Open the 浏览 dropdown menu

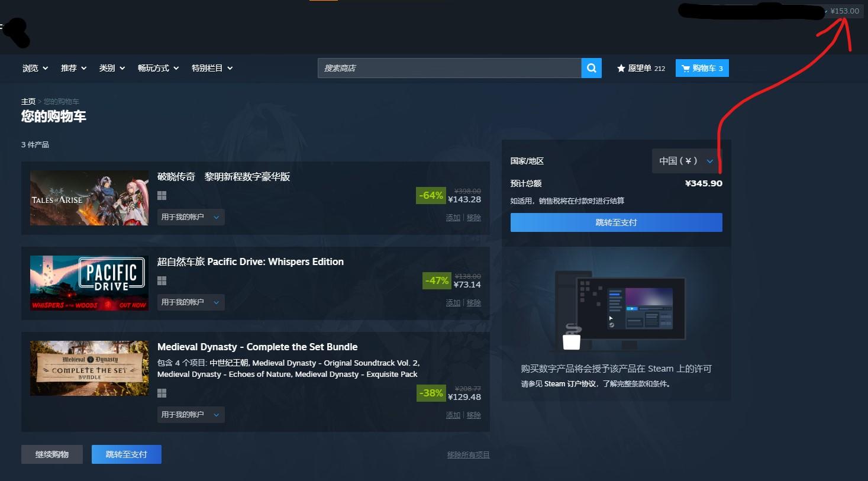click(36, 68)
